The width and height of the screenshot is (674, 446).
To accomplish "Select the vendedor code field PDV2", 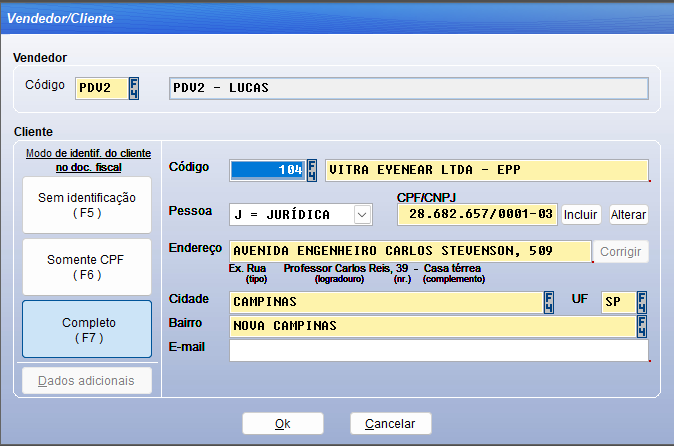I will 101,88.
